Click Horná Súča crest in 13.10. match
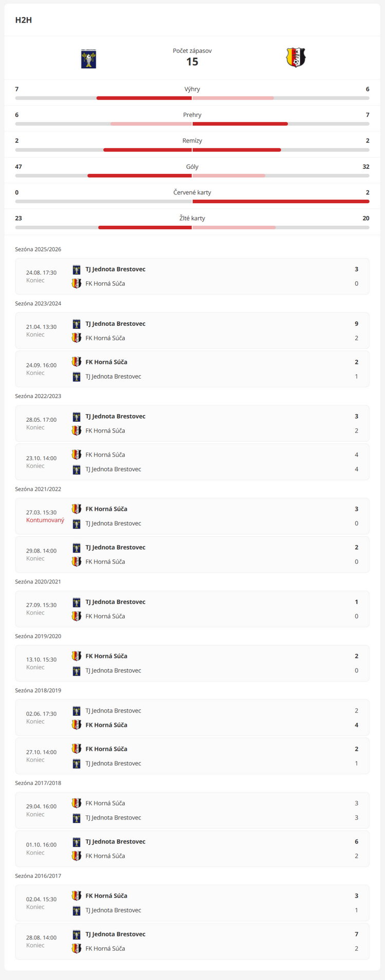 (x=76, y=656)
